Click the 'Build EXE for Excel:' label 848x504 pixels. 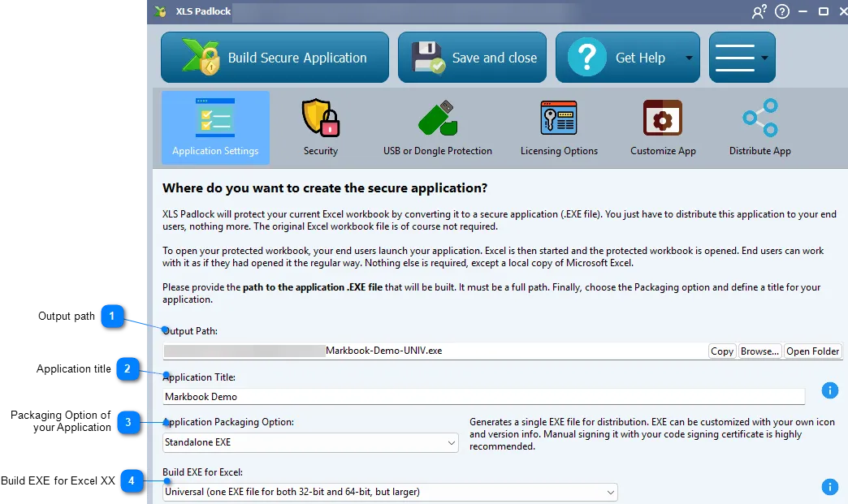203,472
